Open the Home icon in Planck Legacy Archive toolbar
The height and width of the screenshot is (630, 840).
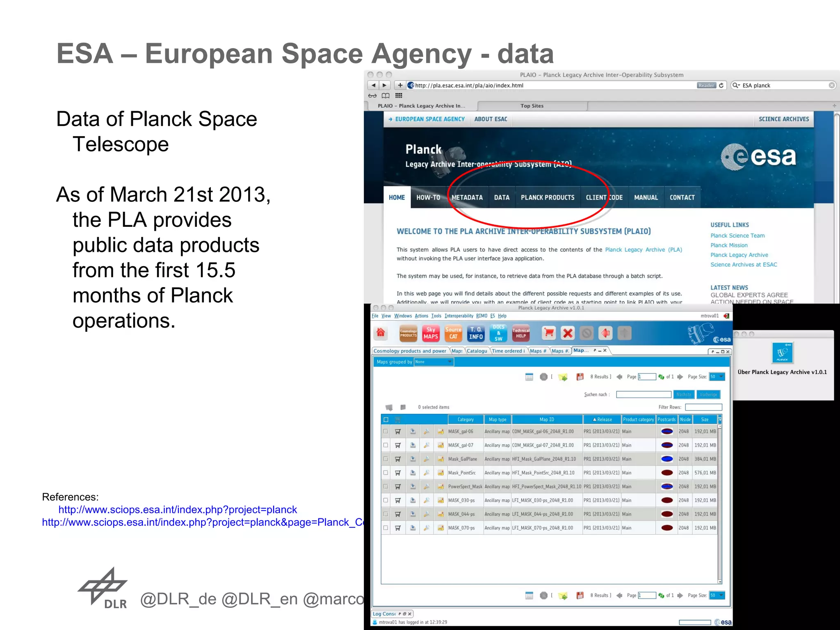pos(381,333)
